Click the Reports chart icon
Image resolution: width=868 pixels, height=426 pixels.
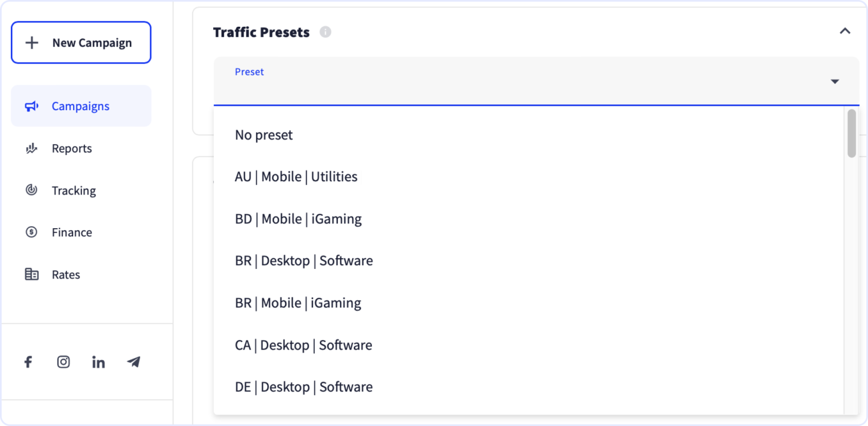[32, 148]
